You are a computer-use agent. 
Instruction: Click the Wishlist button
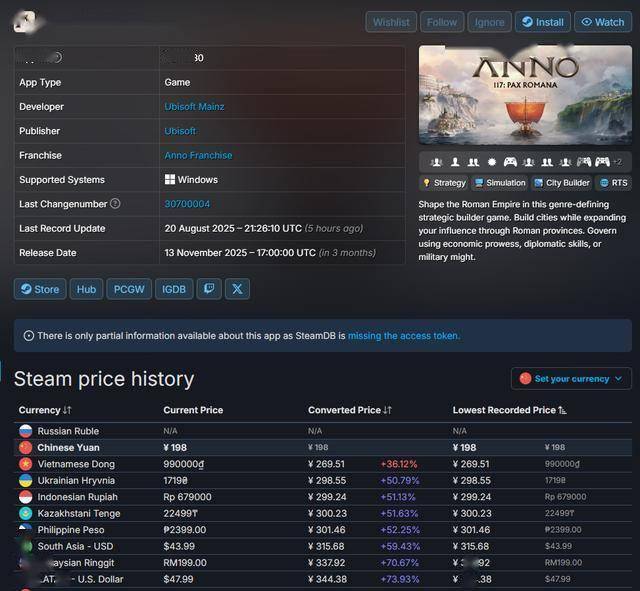[391, 22]
